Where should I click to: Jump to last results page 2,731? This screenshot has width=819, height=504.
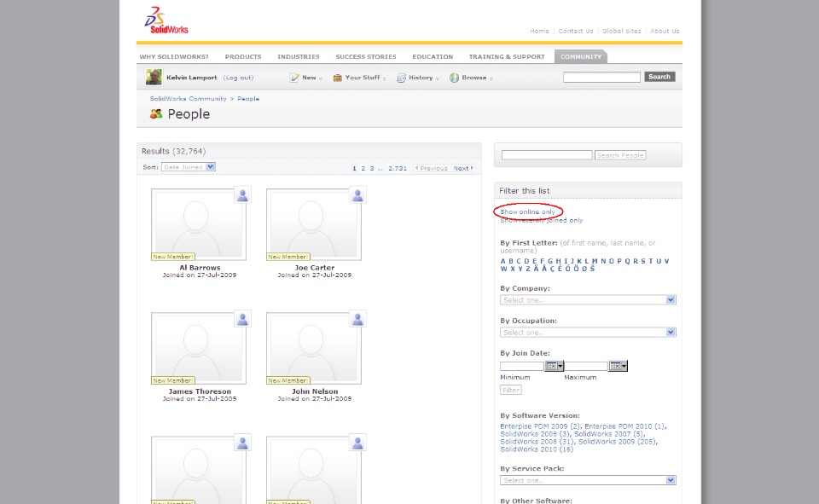coord(398,168)
